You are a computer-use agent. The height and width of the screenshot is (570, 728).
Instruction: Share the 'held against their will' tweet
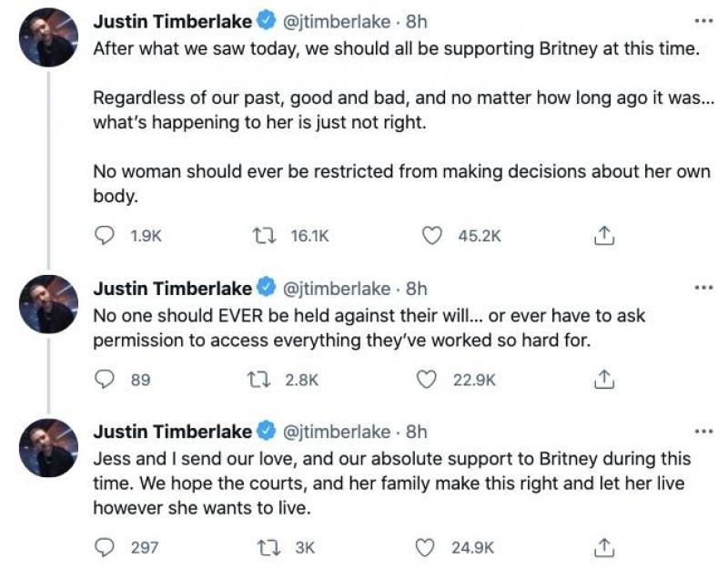pyautogui.click(x=602, y=379)
